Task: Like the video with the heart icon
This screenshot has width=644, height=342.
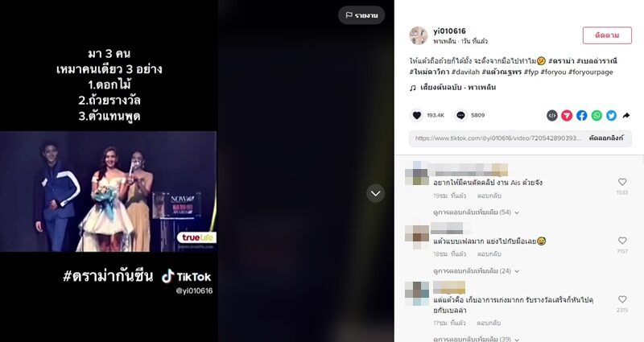Action: [x=416, y=115]
